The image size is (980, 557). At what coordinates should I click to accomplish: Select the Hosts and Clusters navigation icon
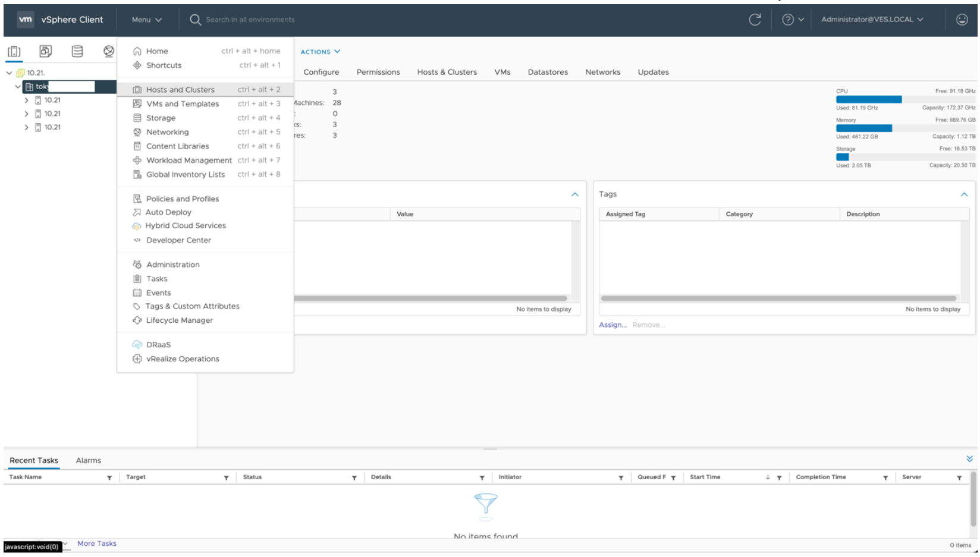[x=14, y=51]
